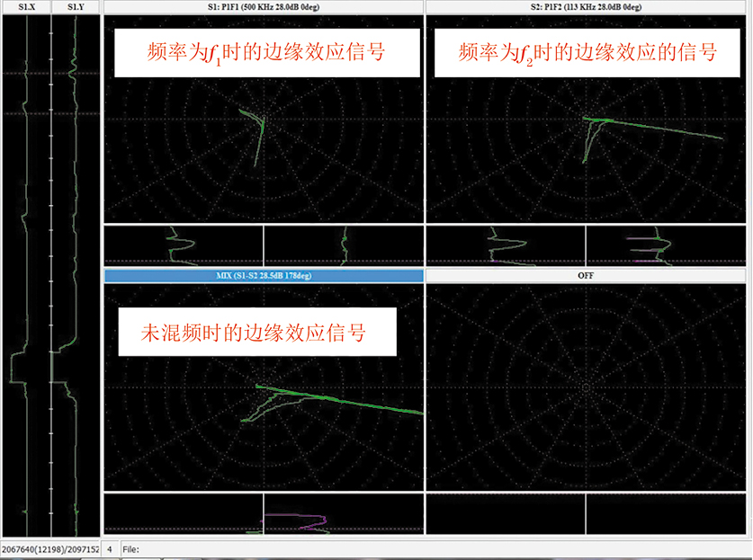Click the S1.Y strip chart header
Screen dimensions: 753x560
76,7
